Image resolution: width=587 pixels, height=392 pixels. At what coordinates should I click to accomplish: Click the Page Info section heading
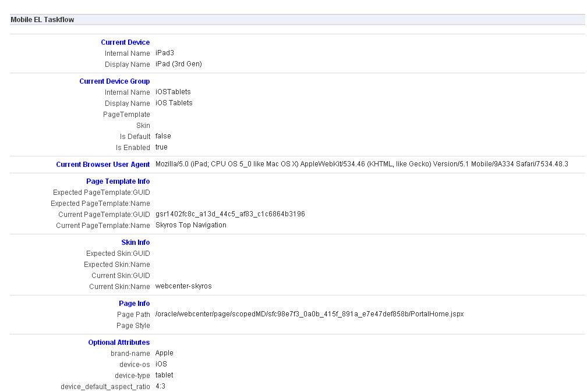click(x=135, y=304)
